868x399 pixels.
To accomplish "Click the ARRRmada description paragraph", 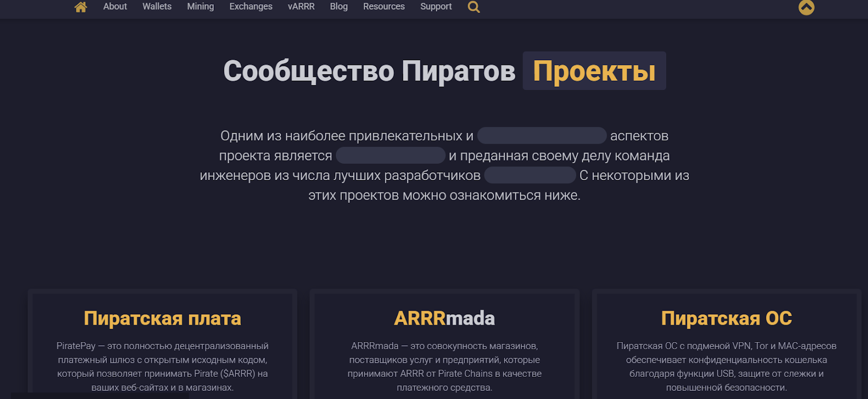I will pos(445,366).
